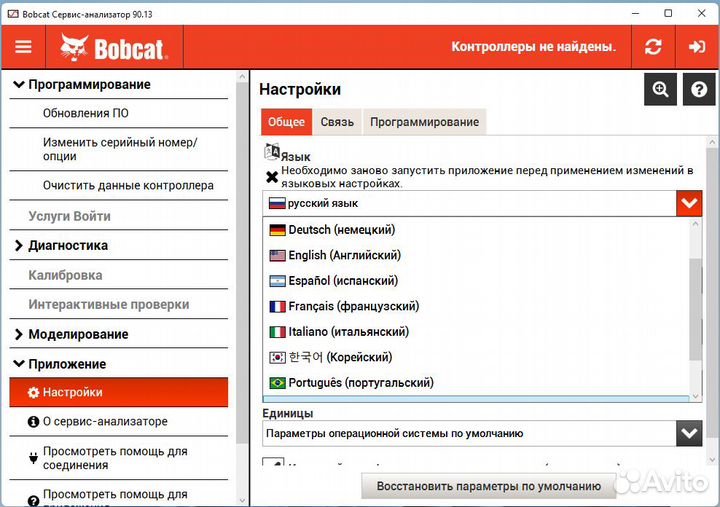This screenshot has height=507, width=720.
Task: Click the language list scroll-up arrow
Action: pyautogui.click(x=696, y=224)
